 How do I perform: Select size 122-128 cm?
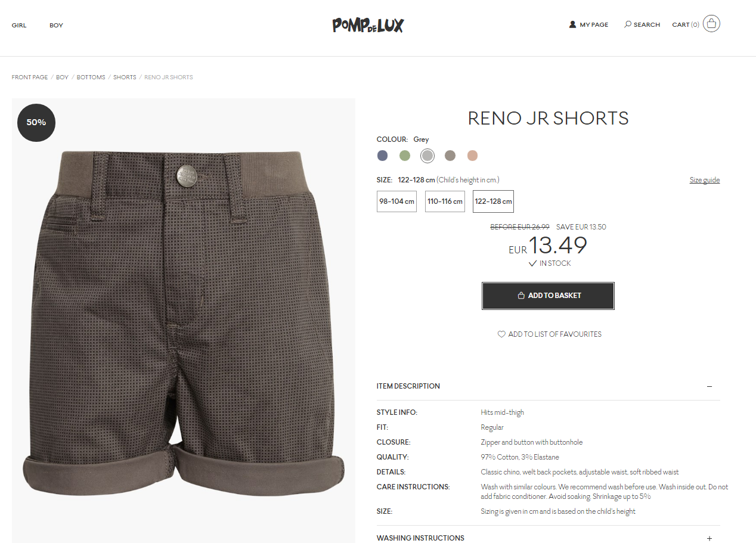[493, 201]
